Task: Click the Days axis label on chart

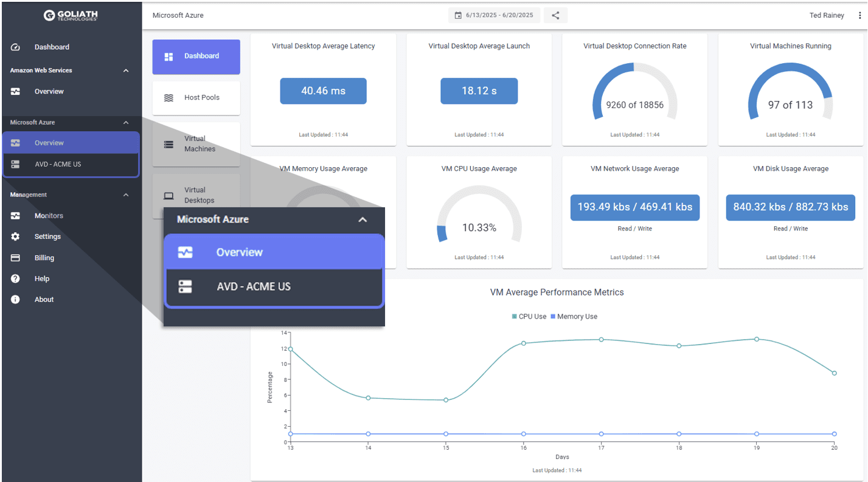Action: [562, 457]
